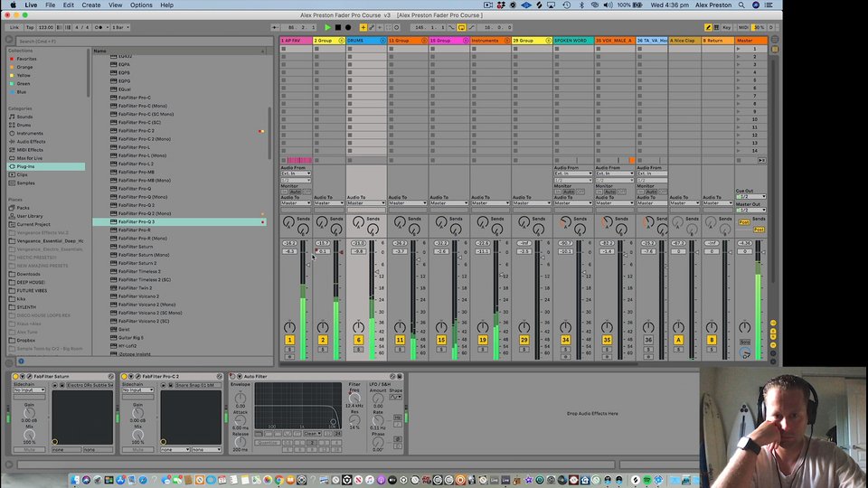Open the View menu
The image size is (868, 488).
[x=115, y=5]
